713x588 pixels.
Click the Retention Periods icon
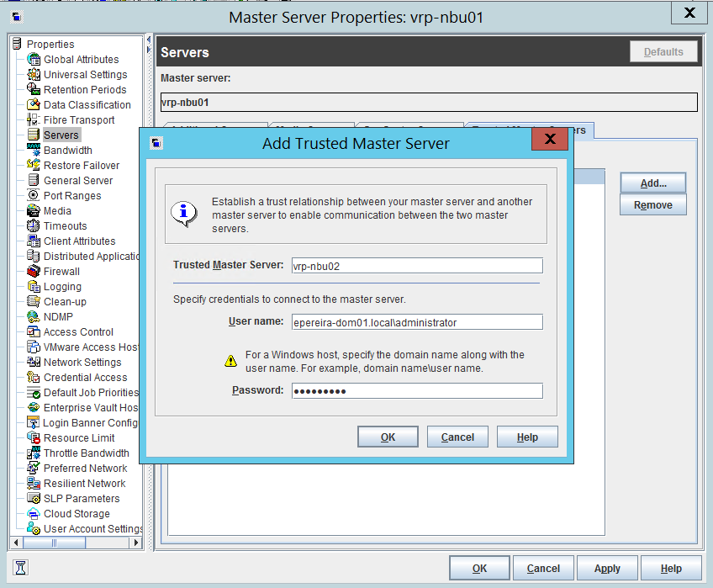pyautogui.click(x=34, y=89)
